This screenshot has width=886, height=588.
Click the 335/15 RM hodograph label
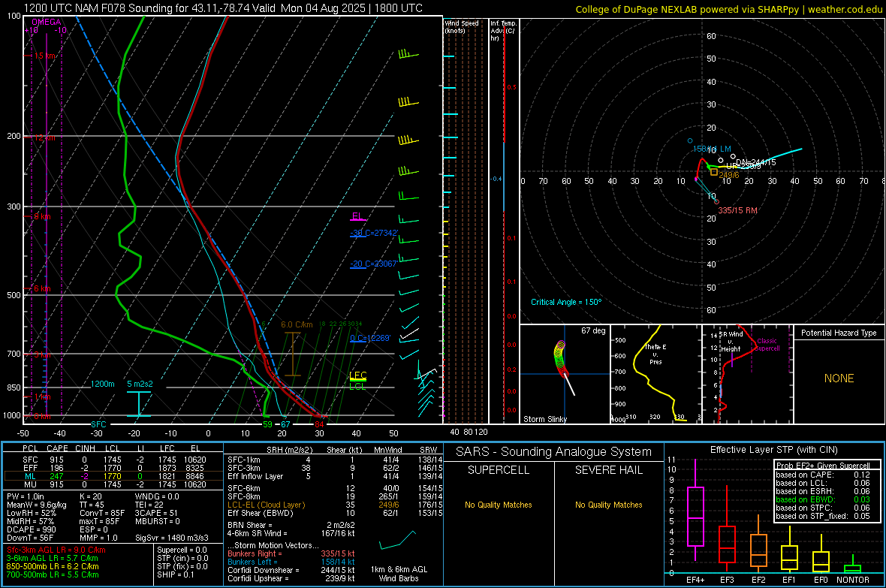tap(737, 210)
